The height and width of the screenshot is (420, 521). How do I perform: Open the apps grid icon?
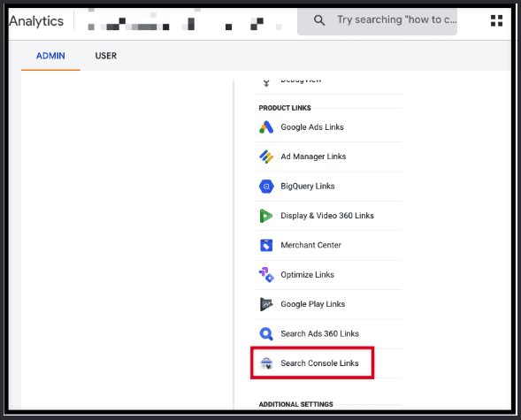click(x=496, y=20)
